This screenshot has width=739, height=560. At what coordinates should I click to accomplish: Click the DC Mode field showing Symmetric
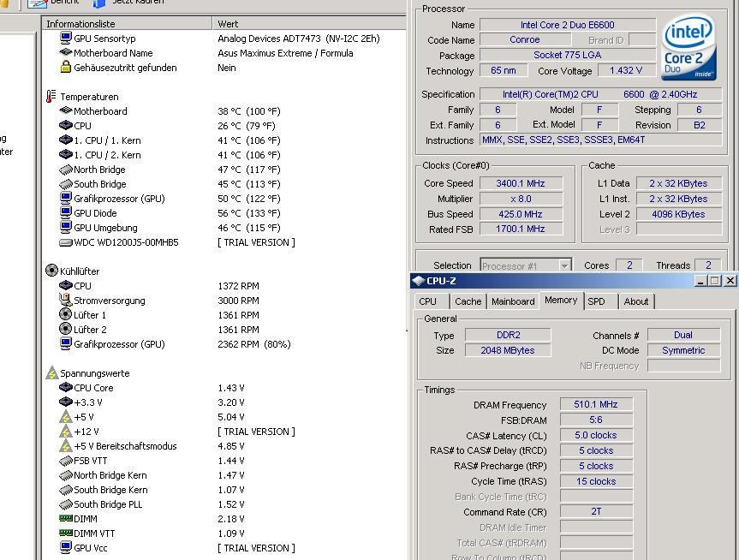[684, 350]
